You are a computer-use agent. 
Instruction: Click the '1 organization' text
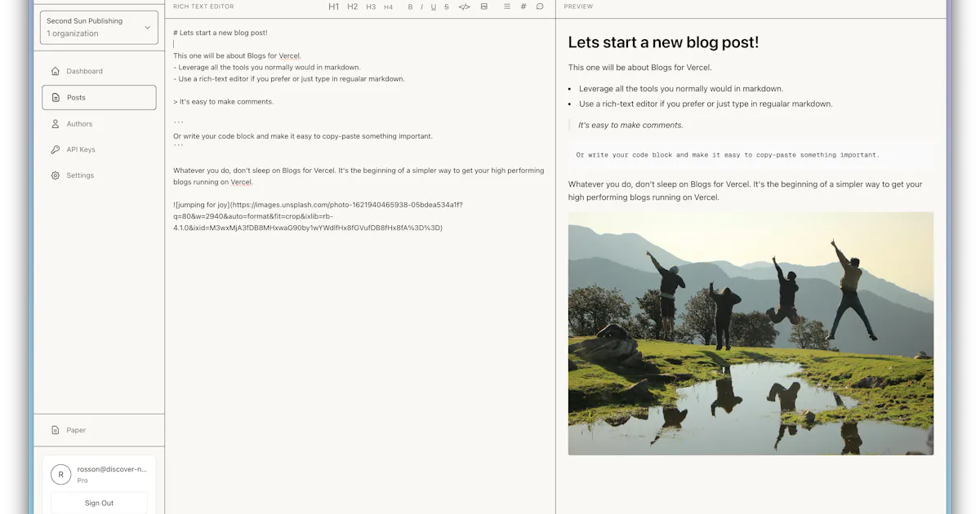click(x=73, y=33)
